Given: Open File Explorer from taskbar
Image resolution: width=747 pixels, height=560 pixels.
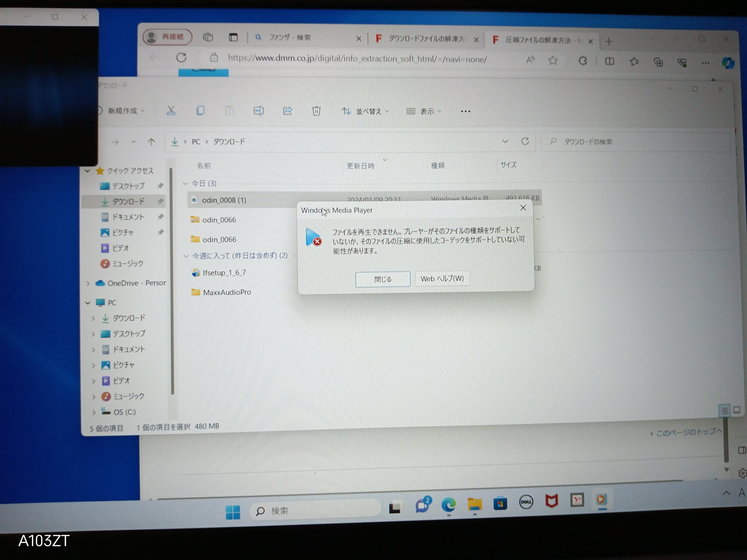Looking at the screenshot, I should coord(475,504).
